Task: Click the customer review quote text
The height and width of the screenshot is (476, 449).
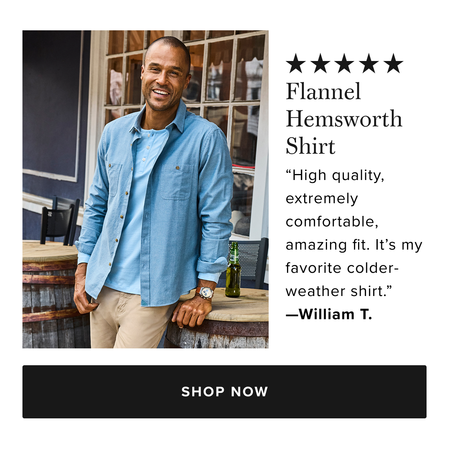Action: (354, 233)
